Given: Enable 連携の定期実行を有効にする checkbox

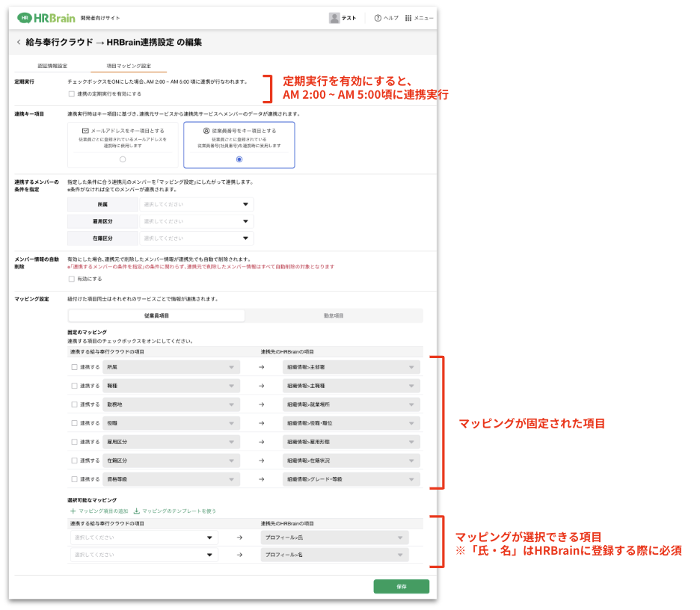Looking at the screenshot, I should pyautogui.click(x=71, y=94).
